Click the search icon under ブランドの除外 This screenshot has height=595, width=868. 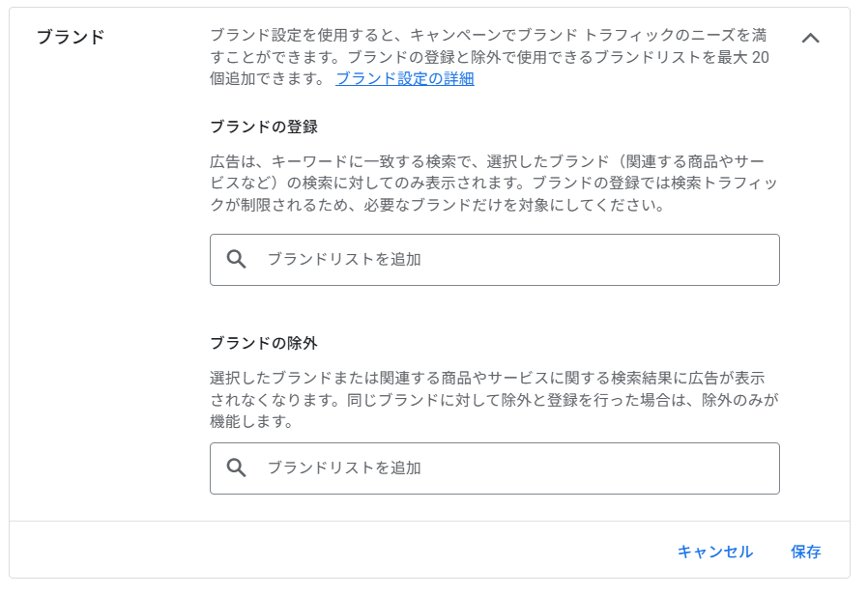pyautogui.click(x=237, y=467)
